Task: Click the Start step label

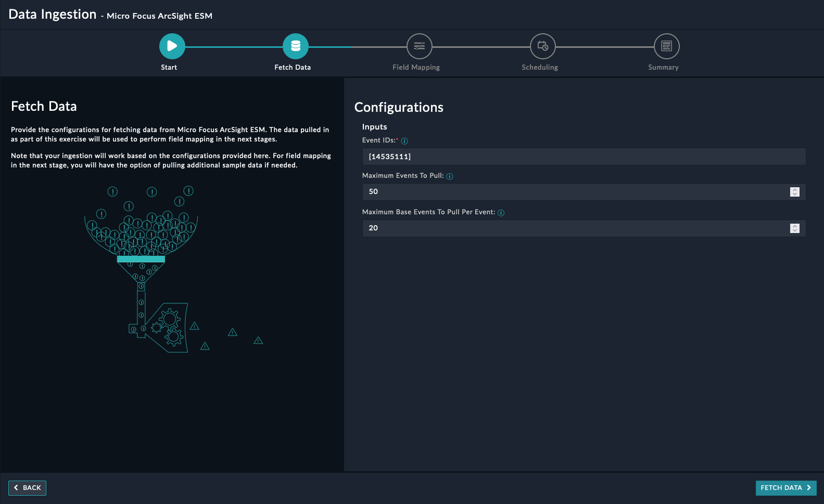Action: 169,68
